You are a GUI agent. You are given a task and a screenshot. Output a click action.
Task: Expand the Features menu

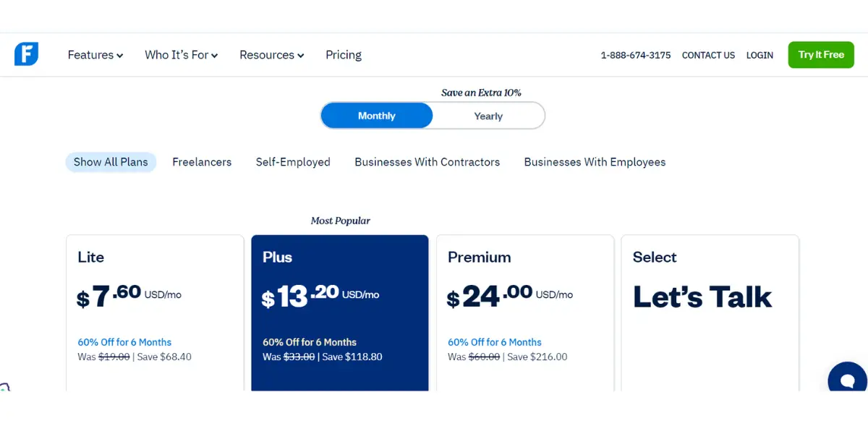(x=95, y=55)
